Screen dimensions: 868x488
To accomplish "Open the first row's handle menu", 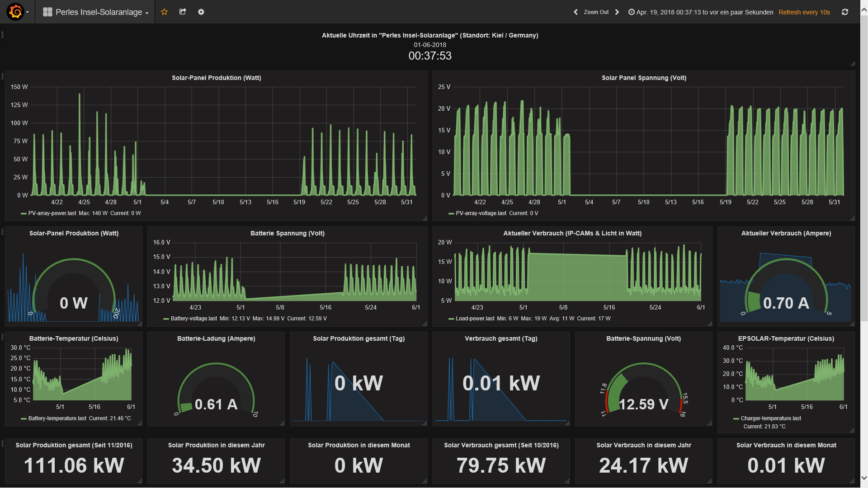I will [3, 35].
